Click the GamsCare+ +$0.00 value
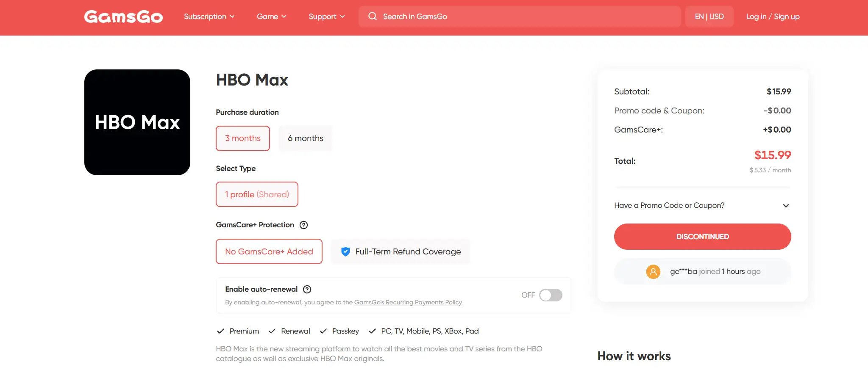The image size is (868, 381). (x=777, y=130)
